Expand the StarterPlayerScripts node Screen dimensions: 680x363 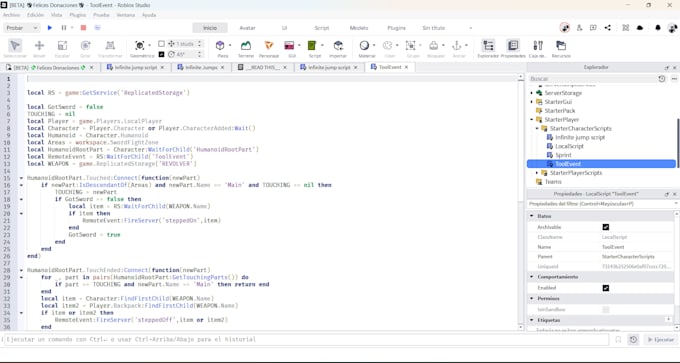pyautogui.click(x=537, y=173)
